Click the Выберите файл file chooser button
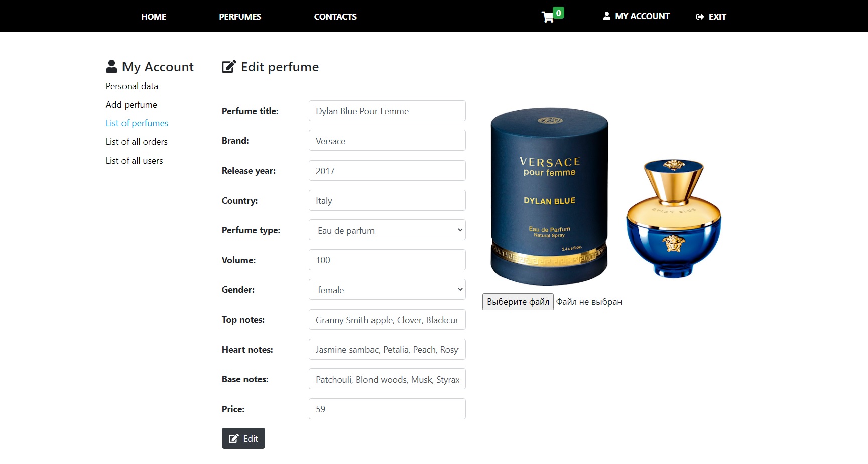 pyautogui.click(x=518, y=302)
